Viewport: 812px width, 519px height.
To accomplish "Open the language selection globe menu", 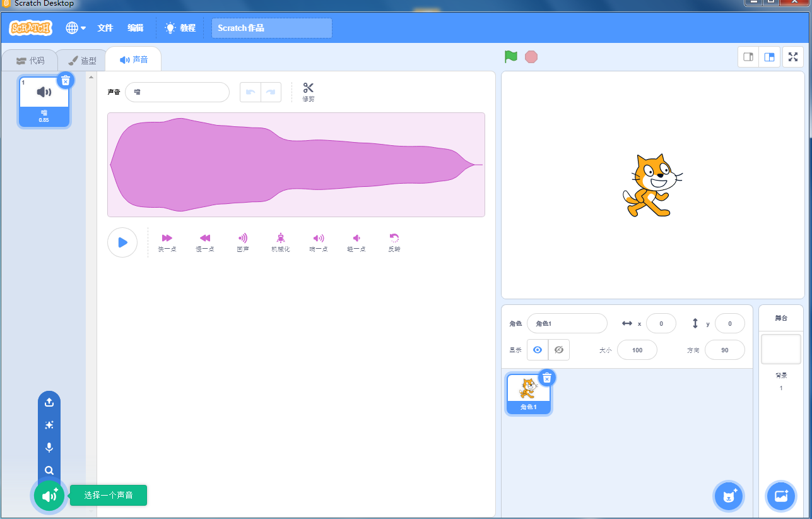I will [x=75, y=28].
